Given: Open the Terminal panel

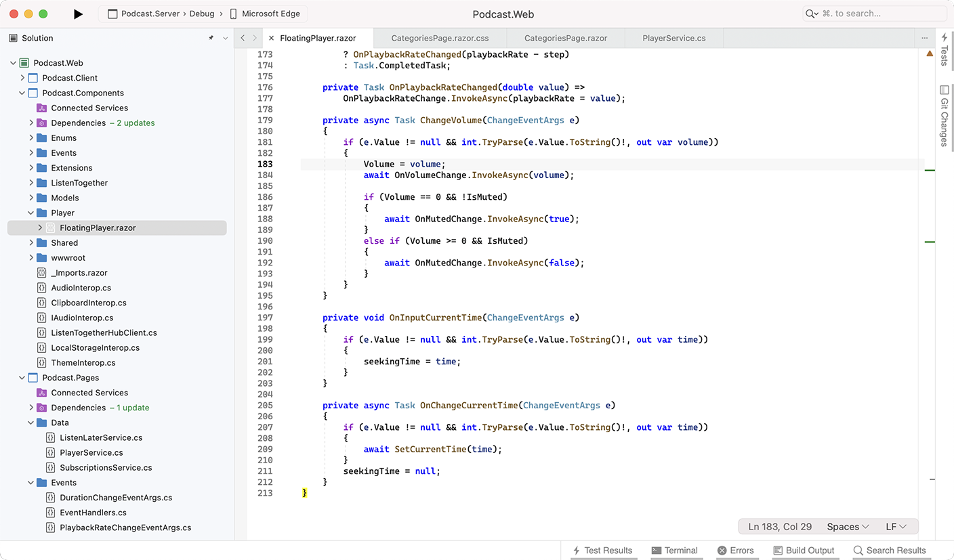Looking at the screenshot, I should pyautogui.click(x=675, y=551).
